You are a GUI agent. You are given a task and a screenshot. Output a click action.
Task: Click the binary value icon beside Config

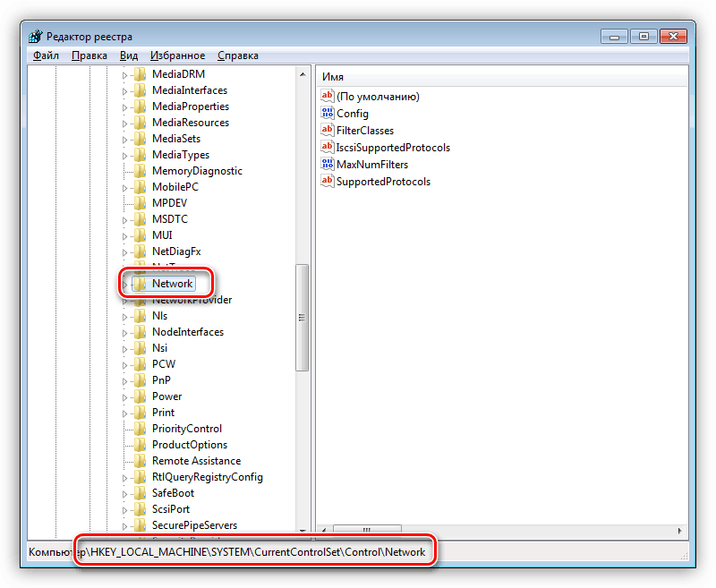pyautogui.click(x=328, y=113)
